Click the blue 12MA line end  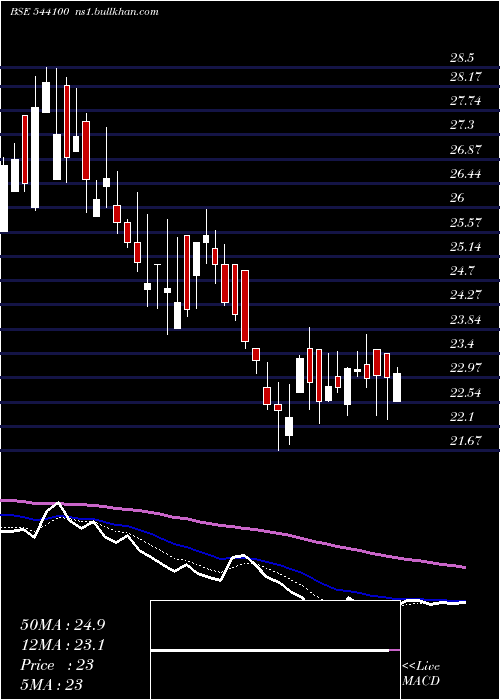point(464,602)
